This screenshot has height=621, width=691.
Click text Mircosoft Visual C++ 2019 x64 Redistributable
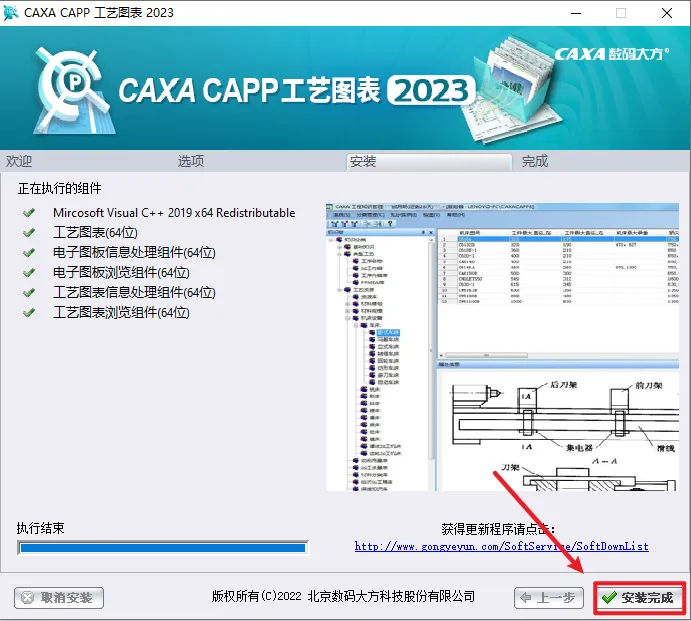click(174, 213)
